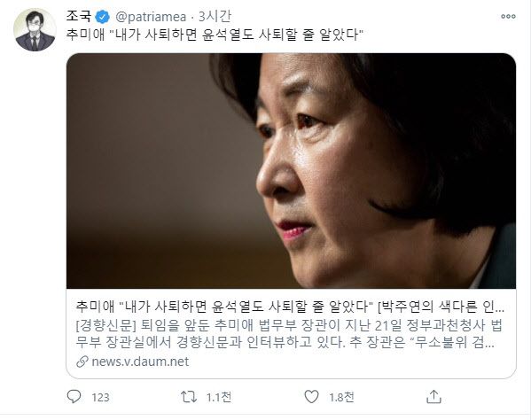The image size is (531, 420).
Task: Click the reply speech bubble icon
Action: click(74, 397)
